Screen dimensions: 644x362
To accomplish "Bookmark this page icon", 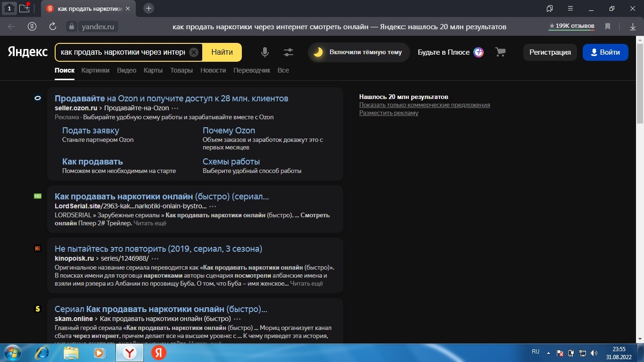I will (x=608, y=27).
